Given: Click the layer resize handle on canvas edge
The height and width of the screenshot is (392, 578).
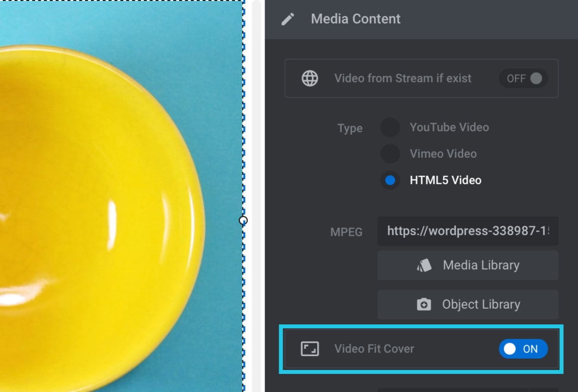Looking at the screenshot, I should (243, 220).
